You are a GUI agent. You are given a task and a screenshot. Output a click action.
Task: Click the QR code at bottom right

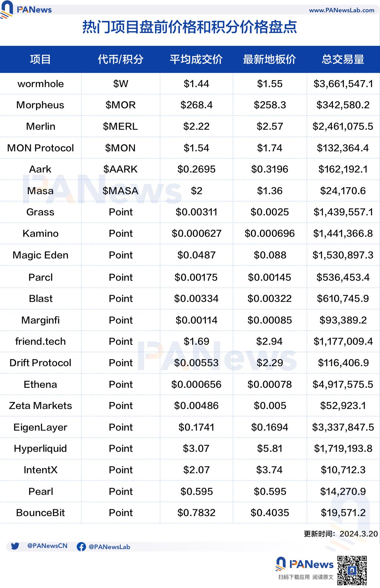(352, 570)
